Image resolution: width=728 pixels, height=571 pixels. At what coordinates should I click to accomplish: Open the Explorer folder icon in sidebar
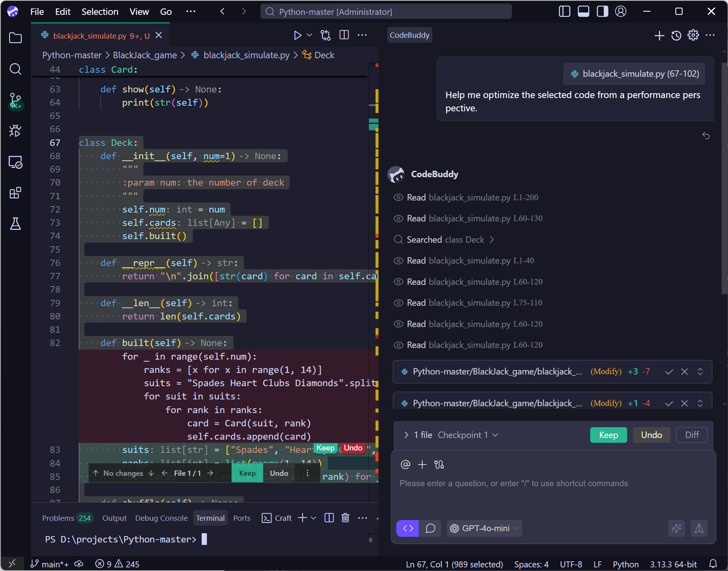(15, 38)
